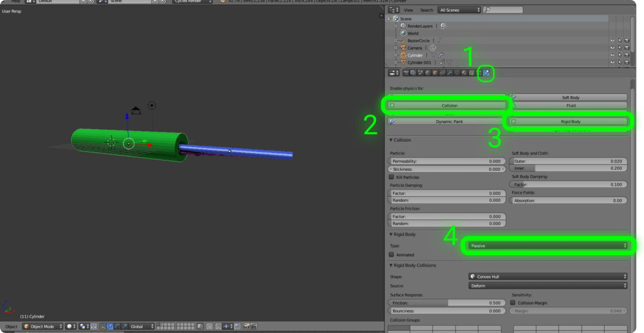Click the lamp object in the 3D viewport
644x333 pixels.
[x=152, y=105]
